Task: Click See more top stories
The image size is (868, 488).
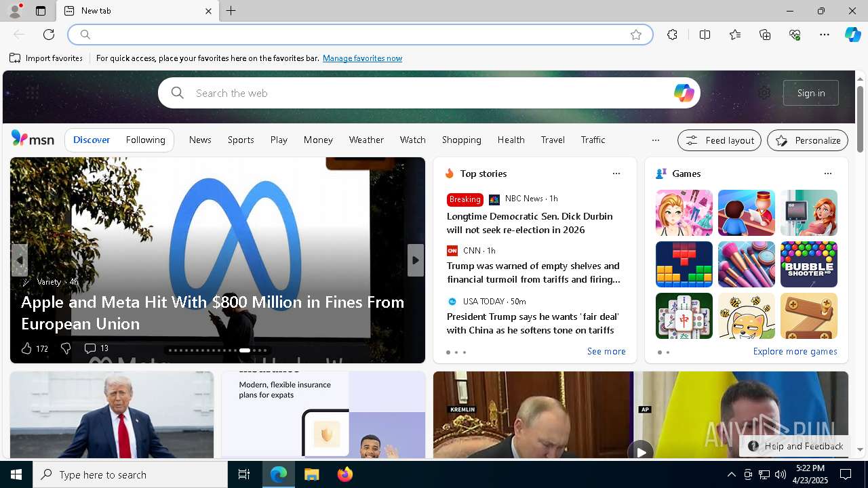Action: click(x=606, y=351)
